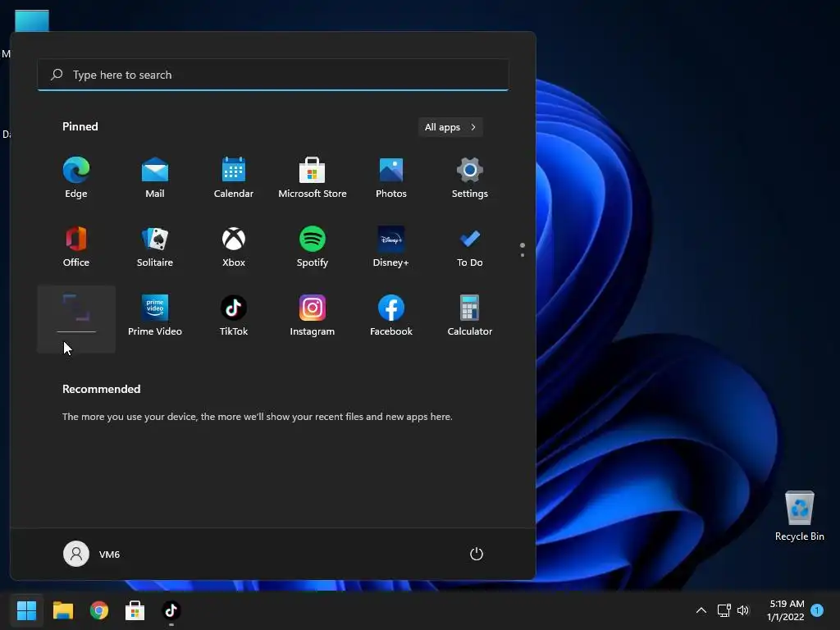Open Microsoft Store from the taskbar
Viewport: 840px width, 630px height.
(135, 610)
